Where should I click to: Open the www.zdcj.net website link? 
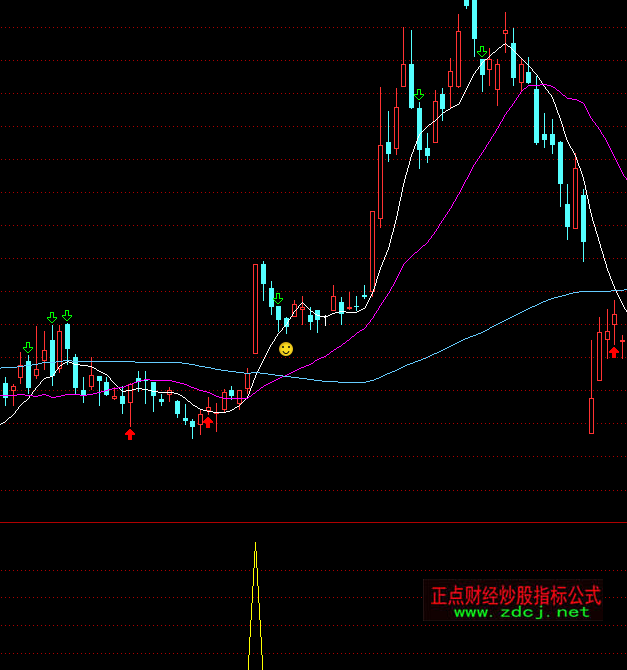(522, 612)
